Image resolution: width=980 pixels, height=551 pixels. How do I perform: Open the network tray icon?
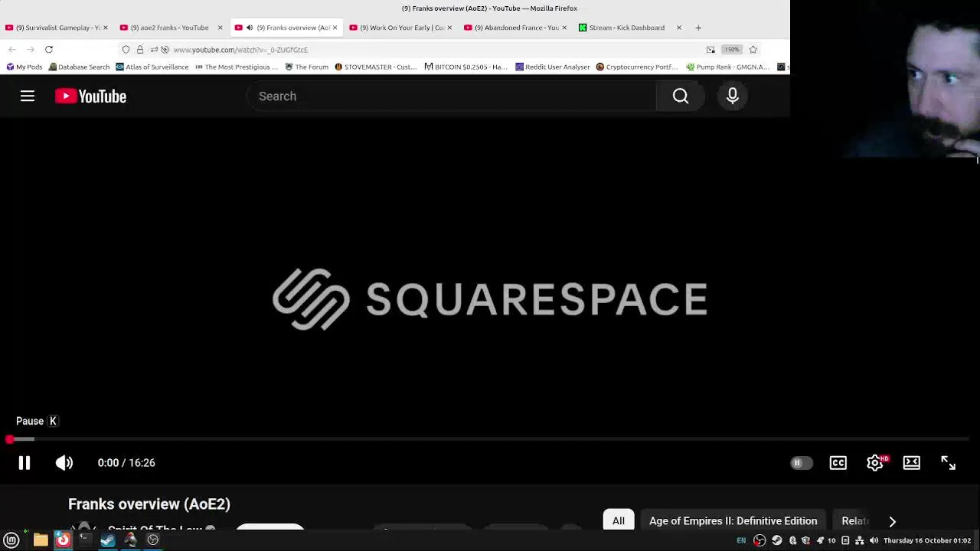(859, 540)
